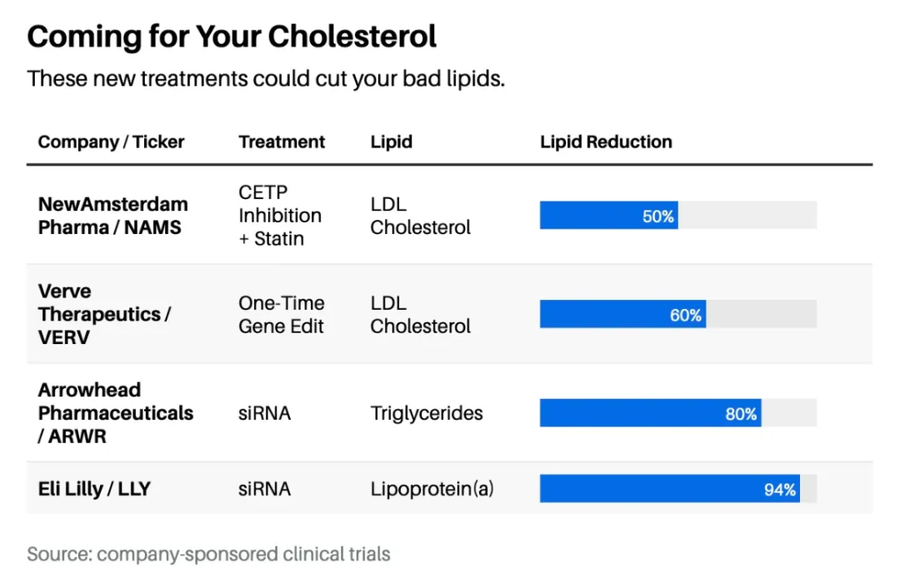900x588 pixels.
Task: Click the Verve Therapeutics / VERV company name
Action: point(104,314)
